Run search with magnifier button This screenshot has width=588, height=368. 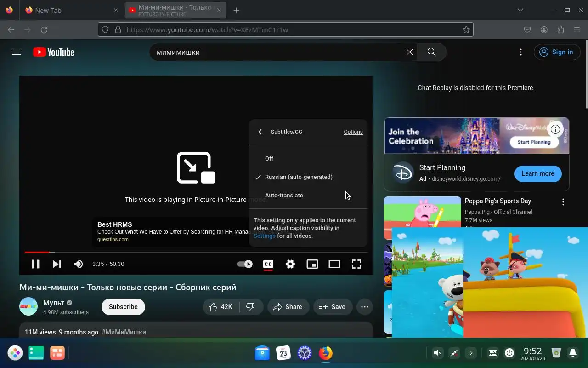tap(431, 52)
